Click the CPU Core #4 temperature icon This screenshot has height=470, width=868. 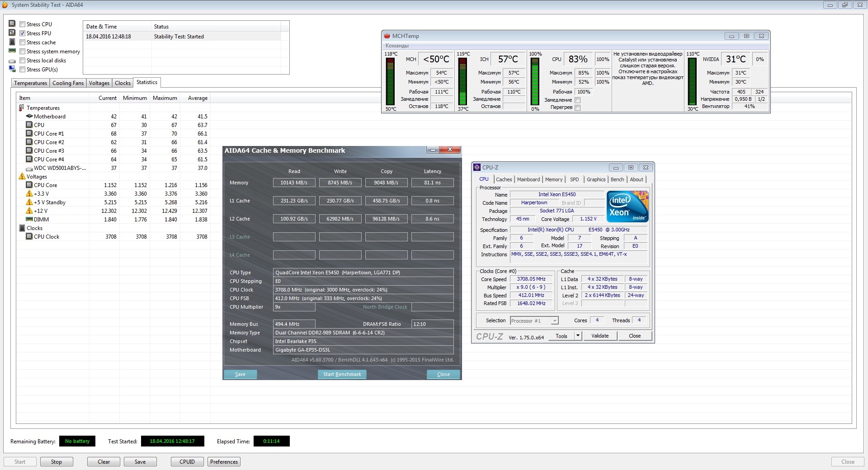(29, 159)
